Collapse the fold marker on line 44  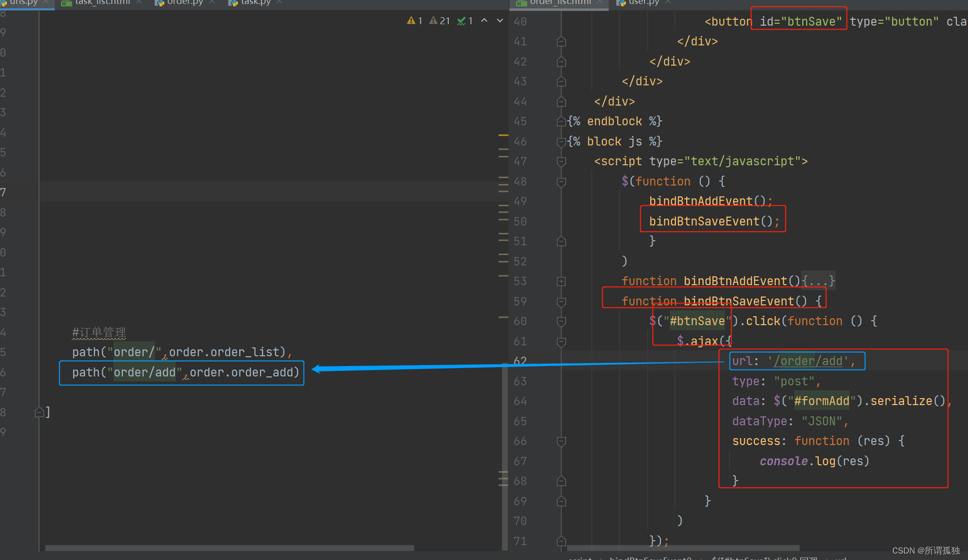coord(561,102)
